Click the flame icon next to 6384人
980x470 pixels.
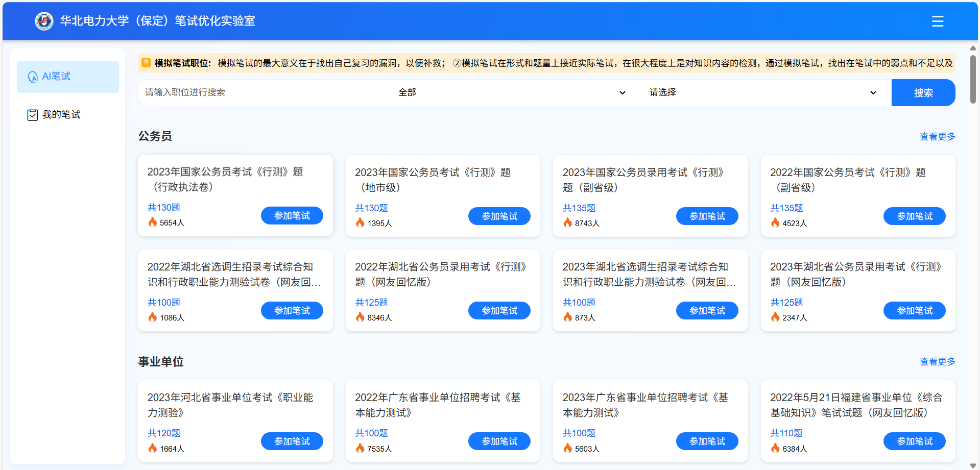tap(776, 448)
